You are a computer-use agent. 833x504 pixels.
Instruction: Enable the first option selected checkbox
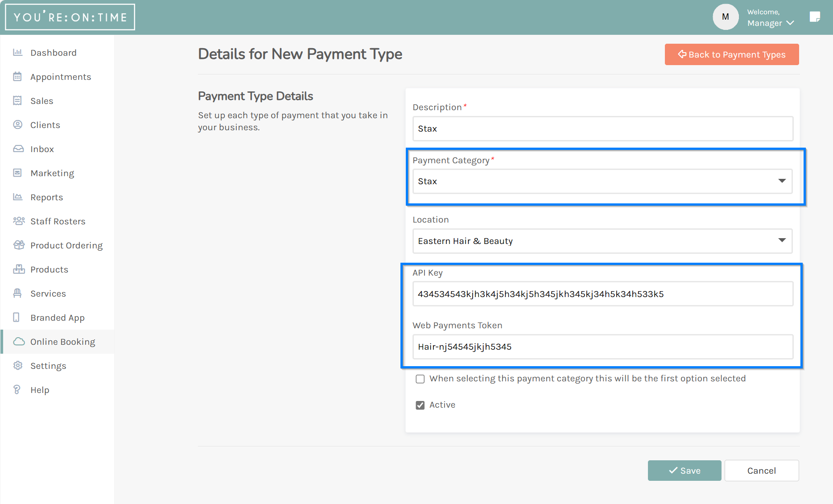(x=420, y=379)
